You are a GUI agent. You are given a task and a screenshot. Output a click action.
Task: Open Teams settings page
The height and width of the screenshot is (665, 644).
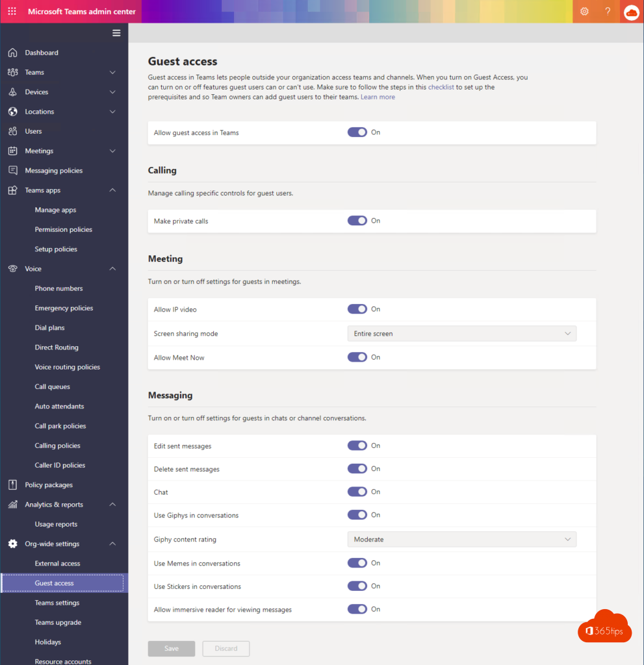(x=57, y=603)
